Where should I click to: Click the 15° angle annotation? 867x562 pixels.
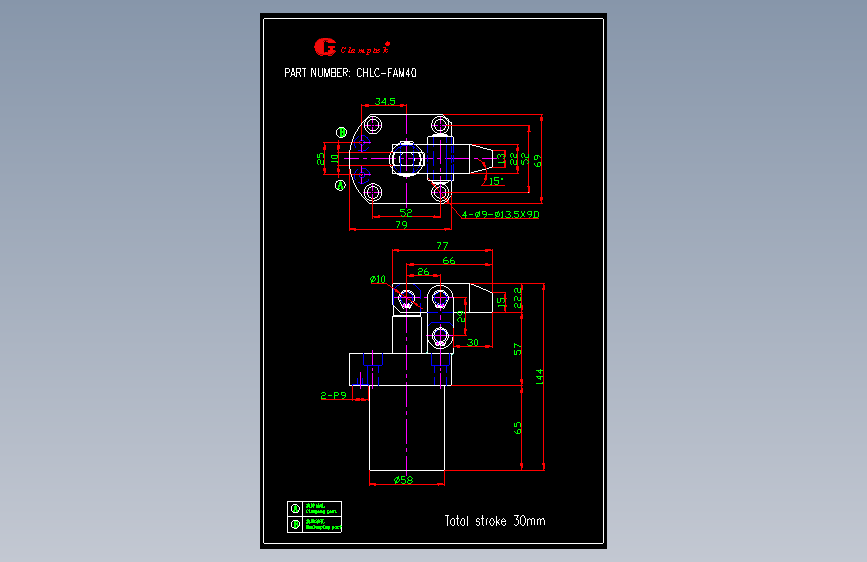[496, 181]
